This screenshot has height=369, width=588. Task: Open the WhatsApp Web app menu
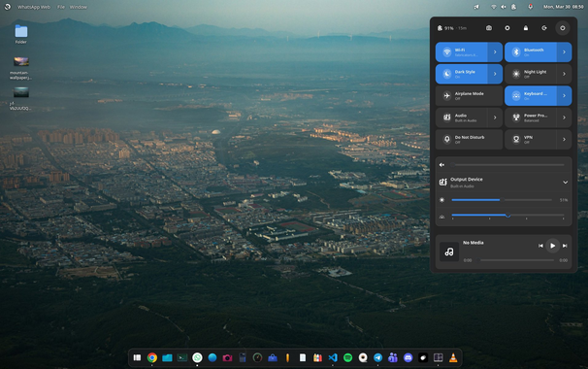coord(34,7)
